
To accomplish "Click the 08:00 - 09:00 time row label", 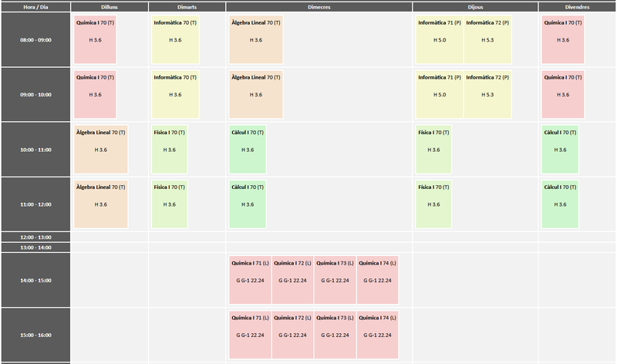I will [35, 39].
